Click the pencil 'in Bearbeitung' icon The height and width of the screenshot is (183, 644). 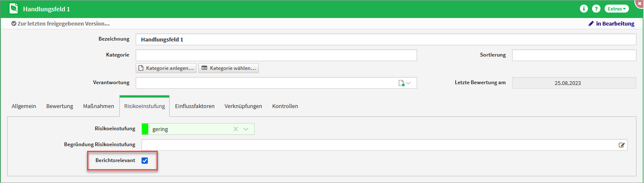pyautogui.click(x=591, y=24)
